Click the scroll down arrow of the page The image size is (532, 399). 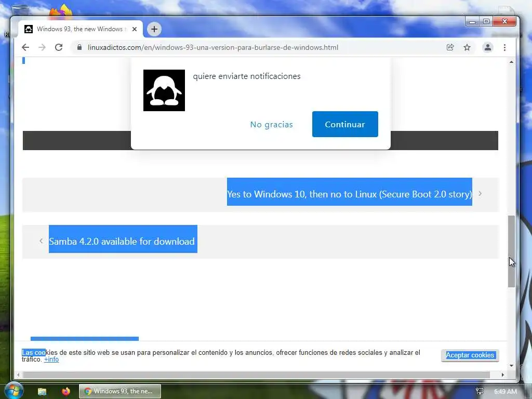511,366
